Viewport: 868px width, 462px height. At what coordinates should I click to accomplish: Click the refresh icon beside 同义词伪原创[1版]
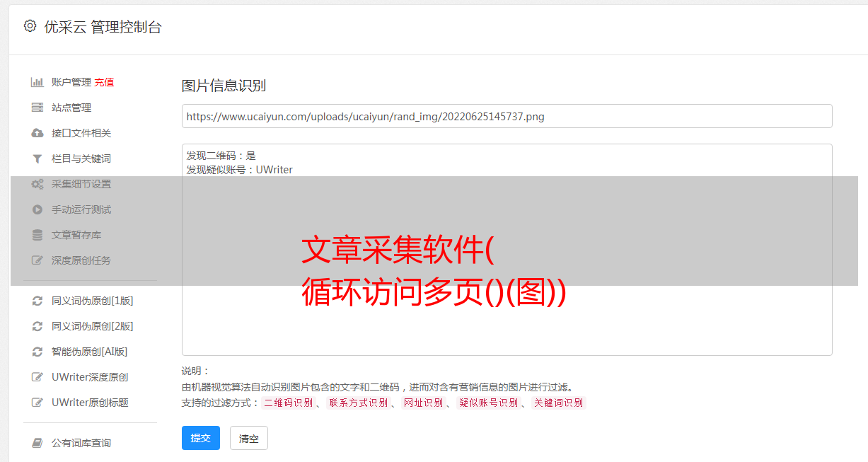(37, 301)
